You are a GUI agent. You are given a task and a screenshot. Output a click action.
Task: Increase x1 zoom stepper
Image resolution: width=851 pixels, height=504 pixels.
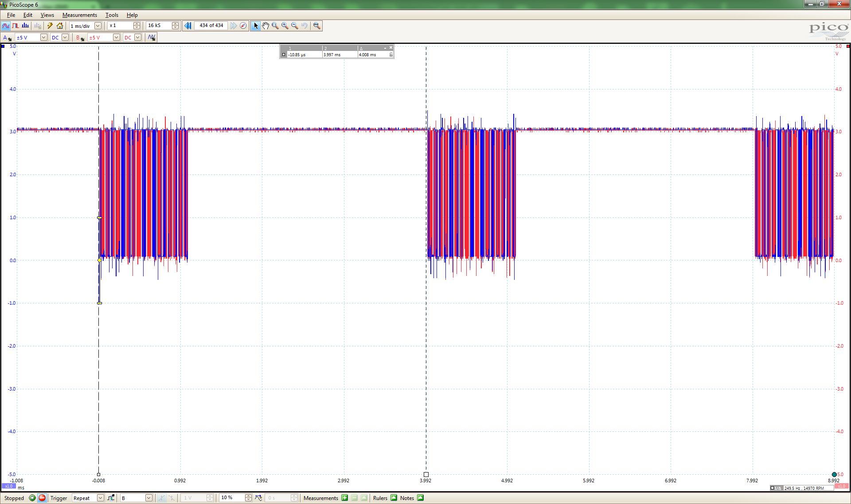pyautogui.click(x=137, y=24)
